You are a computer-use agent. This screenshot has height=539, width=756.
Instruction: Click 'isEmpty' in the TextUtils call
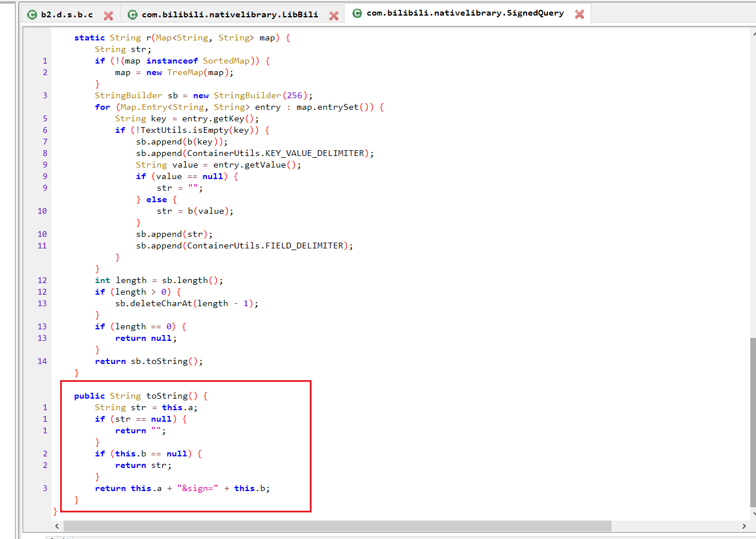click(x=208, y=130)
